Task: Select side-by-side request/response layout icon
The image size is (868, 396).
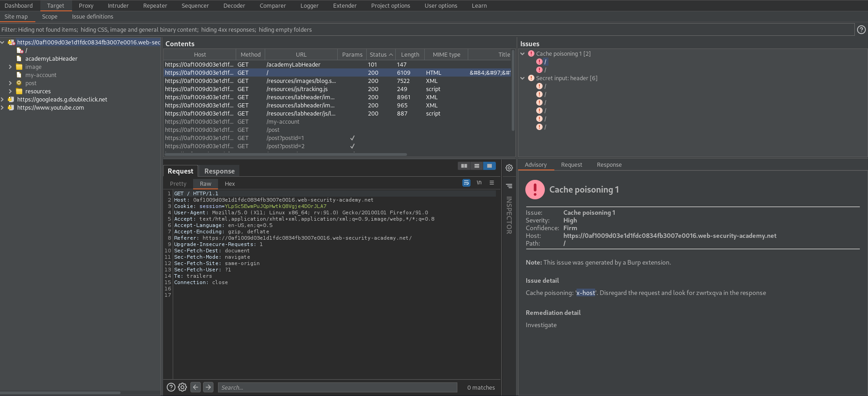Action: click(x=464, y=166)
